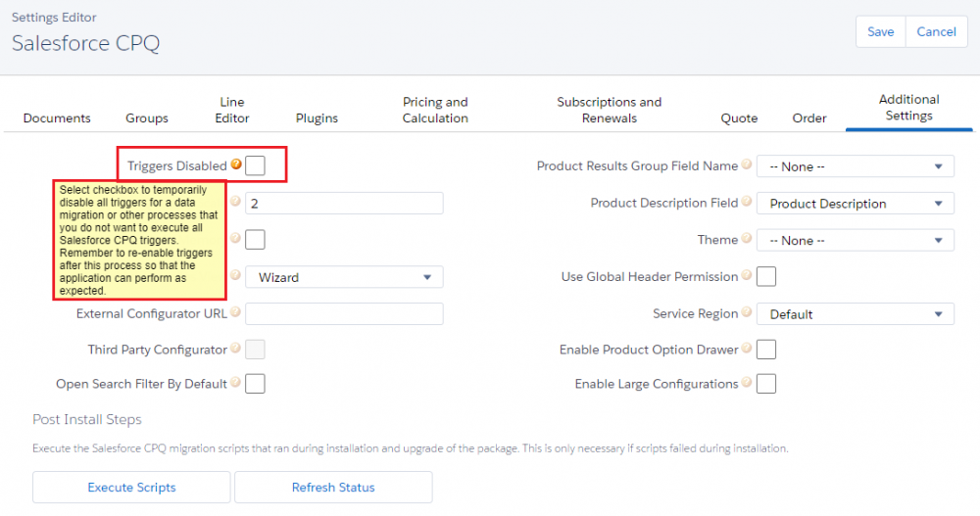Screen dimensions: 980x516
Task: Select the Order tab
Action: 809,118
